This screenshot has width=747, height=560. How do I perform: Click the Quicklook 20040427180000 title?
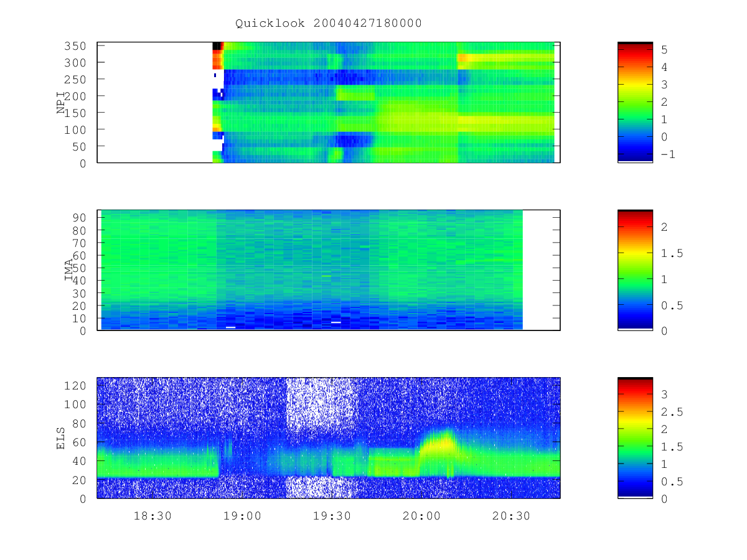[329, 24]
